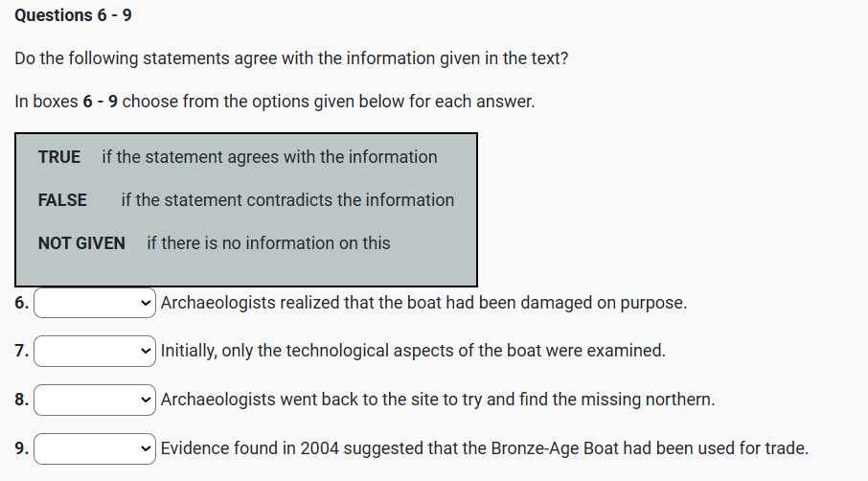
Task: Click the "In boxes 6 - 9 choose" instruction line
Action: 274,102
